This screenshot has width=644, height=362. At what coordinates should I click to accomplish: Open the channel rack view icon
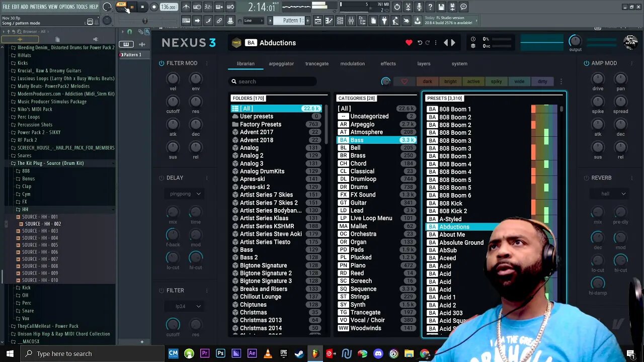pos(340,21)
